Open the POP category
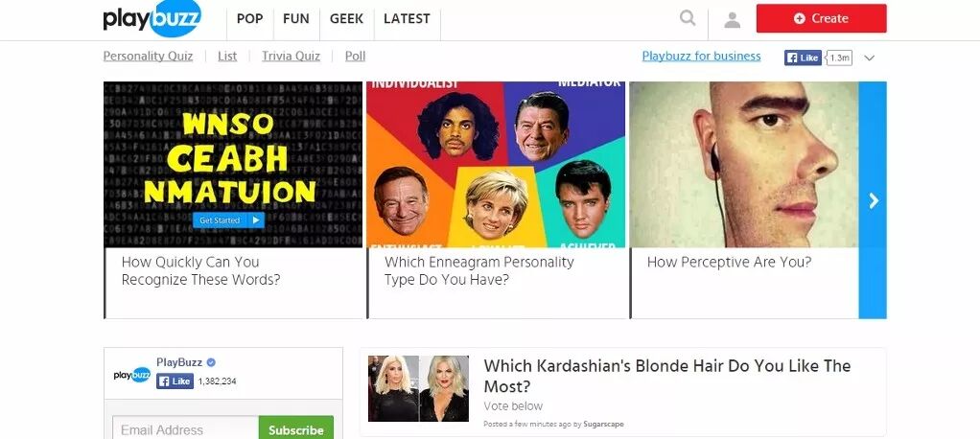980x439 pixels. click(x=250, y=19)
